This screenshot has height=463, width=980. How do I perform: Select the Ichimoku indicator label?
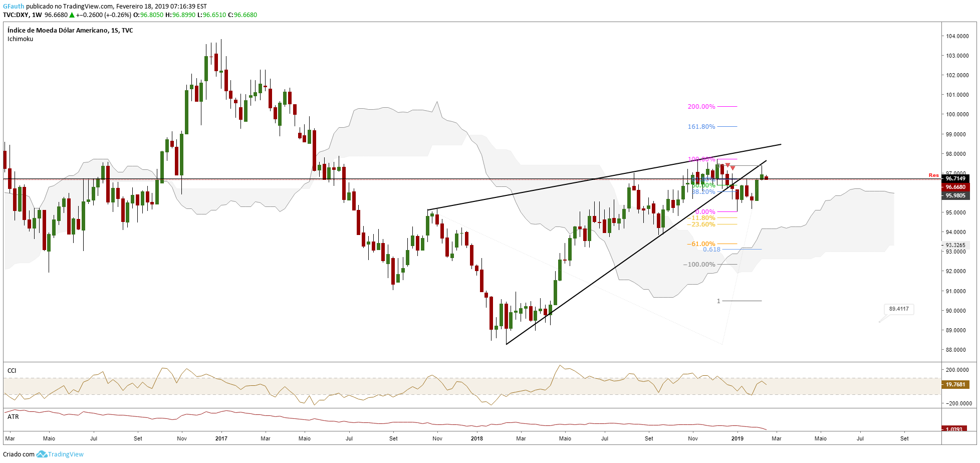[x=21, y=39]
